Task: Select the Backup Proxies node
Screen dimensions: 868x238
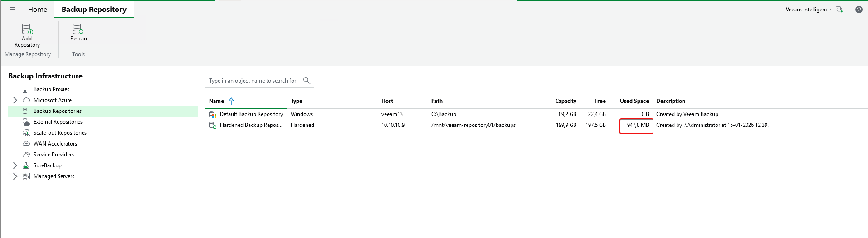Action: [51, 89]
